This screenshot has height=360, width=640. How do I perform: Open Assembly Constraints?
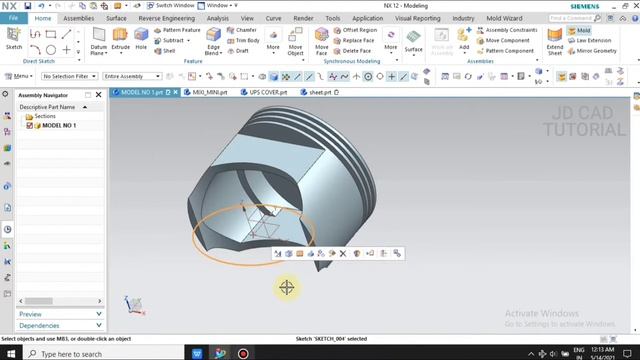point(507,30)
